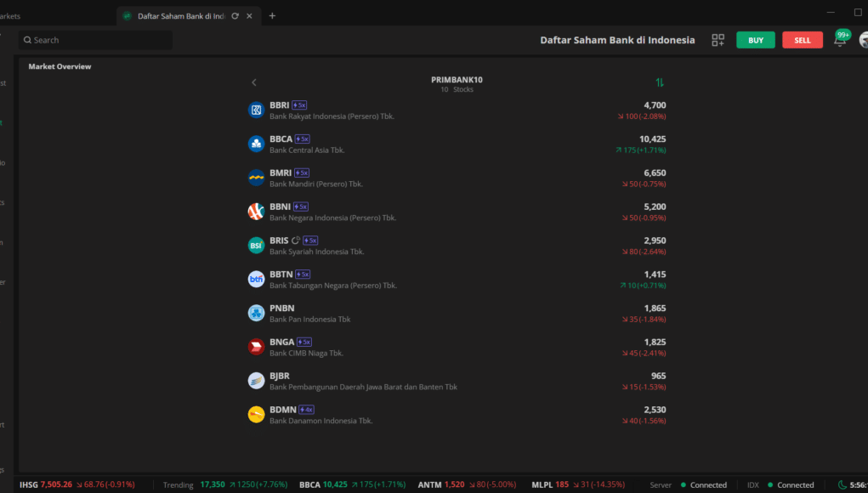Click the BBRI bank logo icon
868x493 pixels.
click(256, 110)
